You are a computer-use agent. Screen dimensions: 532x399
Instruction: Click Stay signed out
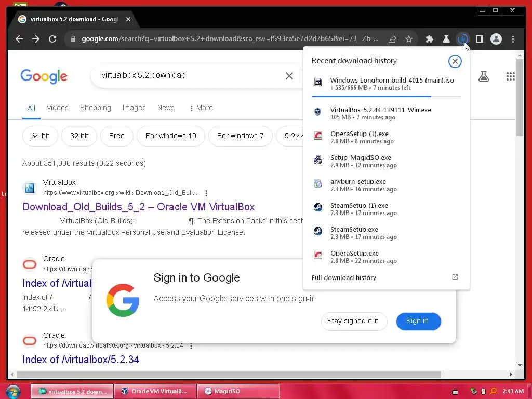pyautogui.click(x=353, y=321)
